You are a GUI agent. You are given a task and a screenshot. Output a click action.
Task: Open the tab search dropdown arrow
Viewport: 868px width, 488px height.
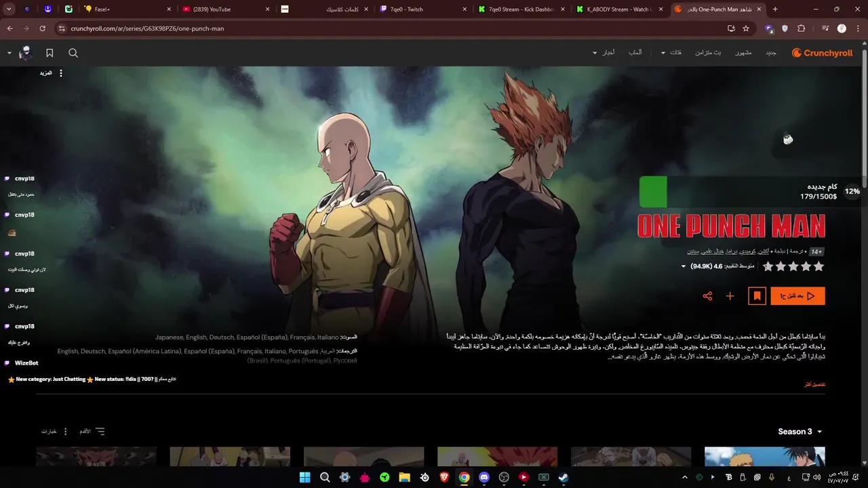click(9, 9)
